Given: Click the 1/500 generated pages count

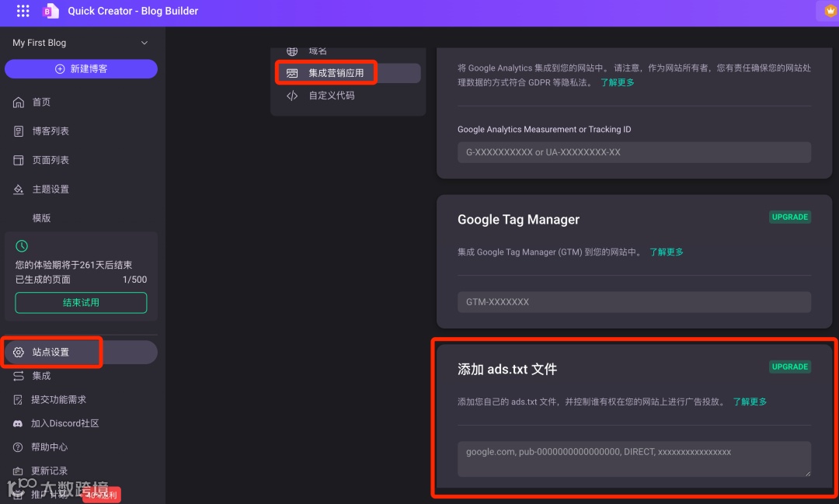Looking at the screenshot, I should pos(135,280).
